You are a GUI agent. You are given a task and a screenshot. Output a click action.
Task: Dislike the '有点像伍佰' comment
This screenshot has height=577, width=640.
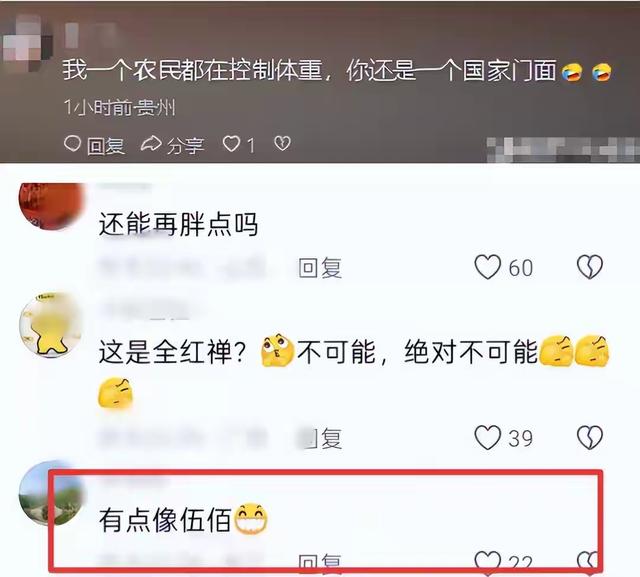tap(589, 561)
